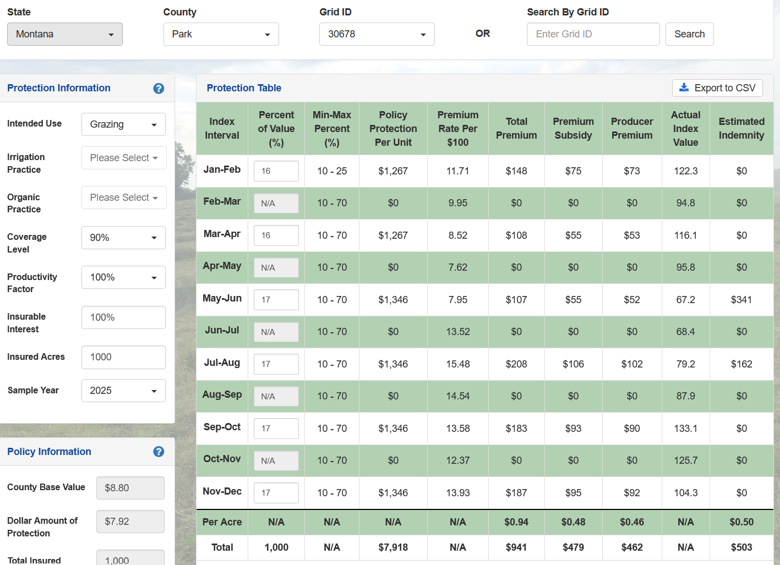780x565 pixels.
Task: Click Nov-Dec producer premium $92
Action: [632, 493]
